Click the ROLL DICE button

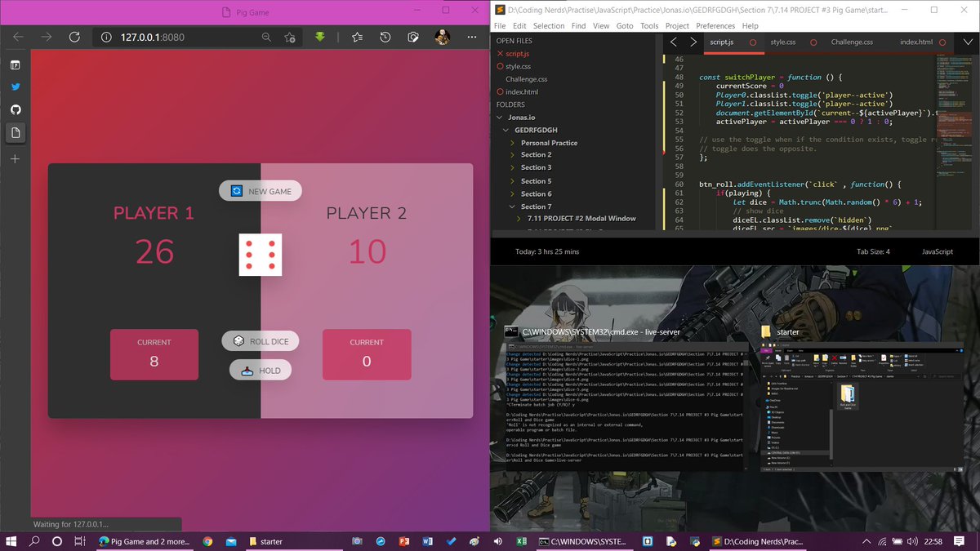[x=260, y=340]
